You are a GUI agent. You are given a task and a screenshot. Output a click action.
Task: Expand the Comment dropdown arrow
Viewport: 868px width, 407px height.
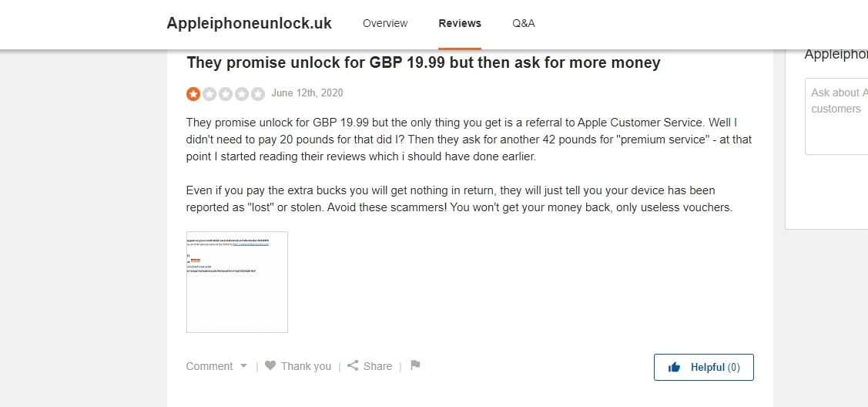pyautogui.click(x=244, y=366)
